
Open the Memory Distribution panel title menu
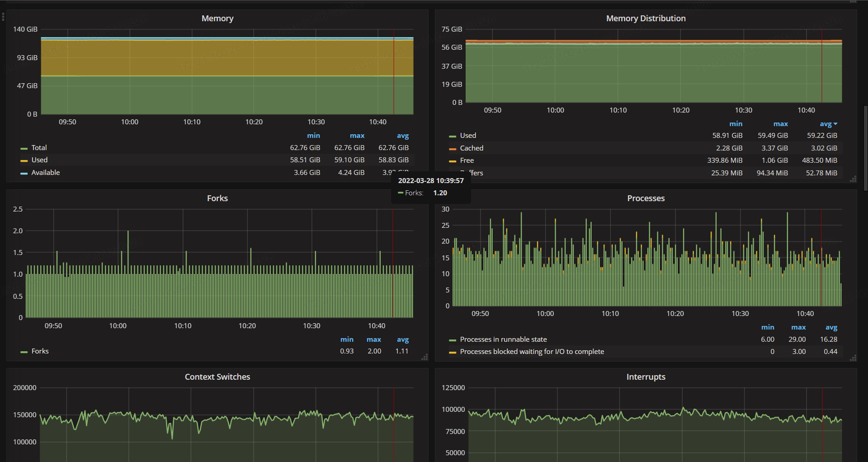(x=646, y=19)
